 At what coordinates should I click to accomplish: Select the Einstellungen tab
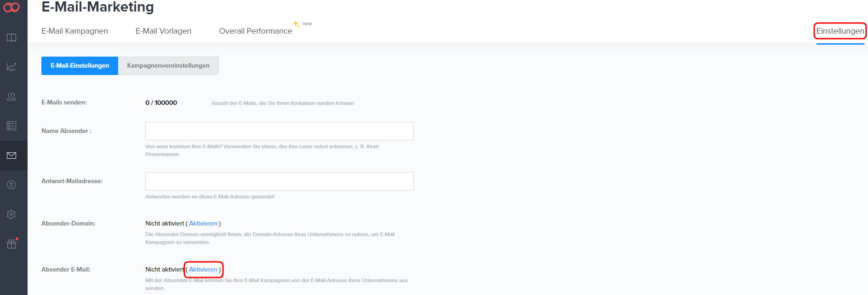[840, 31]
